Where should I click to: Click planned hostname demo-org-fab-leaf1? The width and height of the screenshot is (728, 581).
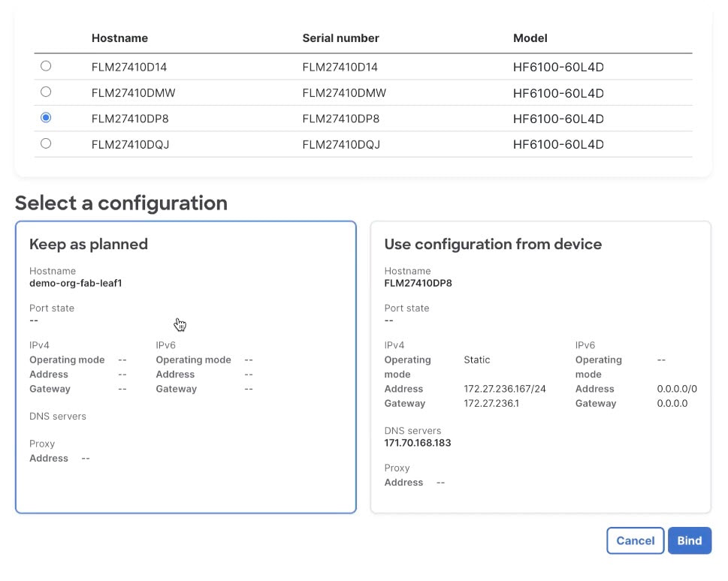[76, 283]
